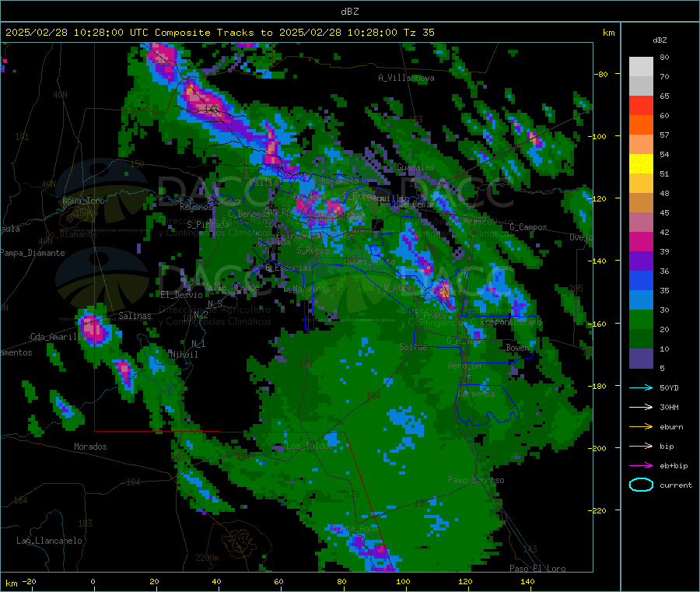Click the 'km' label at top right

pos(608,33)
